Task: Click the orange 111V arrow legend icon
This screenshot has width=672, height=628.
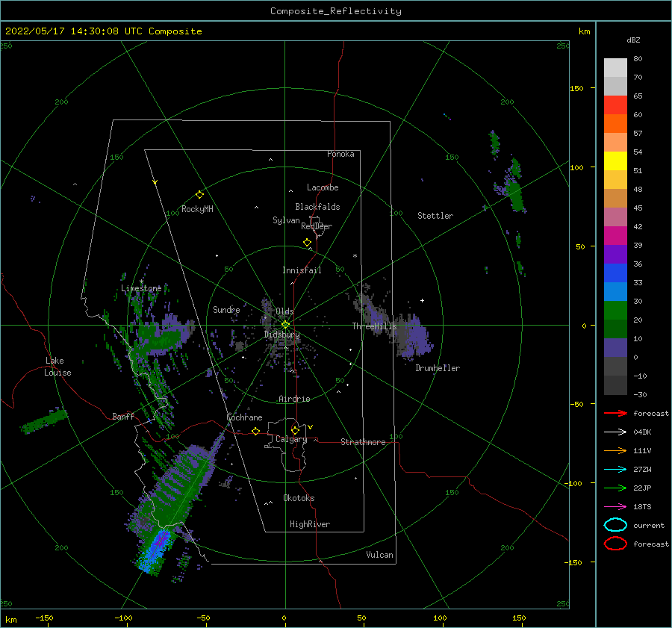Action: [615, 450]
